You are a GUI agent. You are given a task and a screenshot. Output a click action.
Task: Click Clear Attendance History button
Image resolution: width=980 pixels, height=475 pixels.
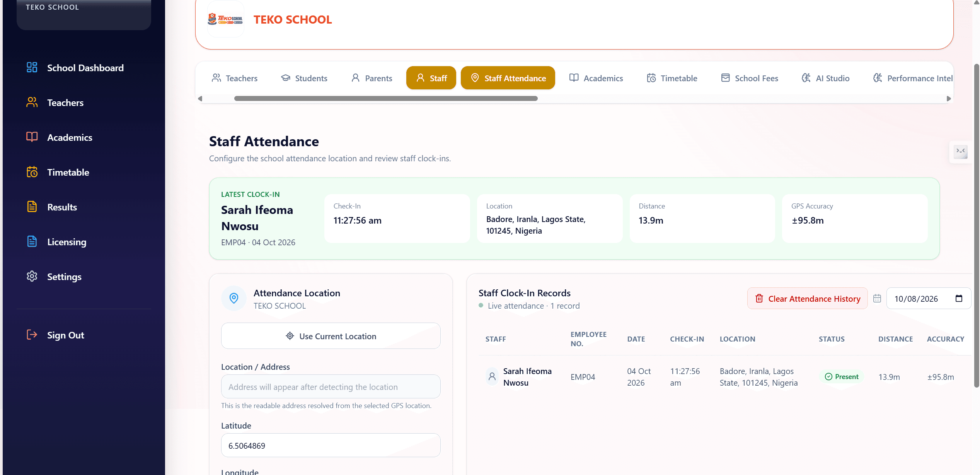807,299
